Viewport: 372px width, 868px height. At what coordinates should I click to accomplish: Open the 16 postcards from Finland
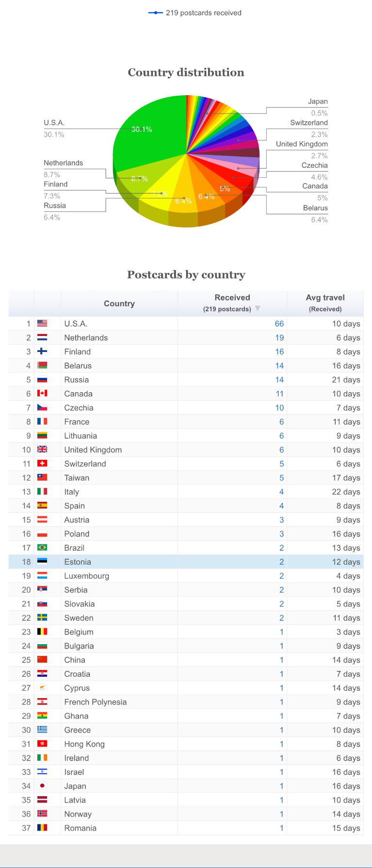pyautogui.click(x=279, y=352)
